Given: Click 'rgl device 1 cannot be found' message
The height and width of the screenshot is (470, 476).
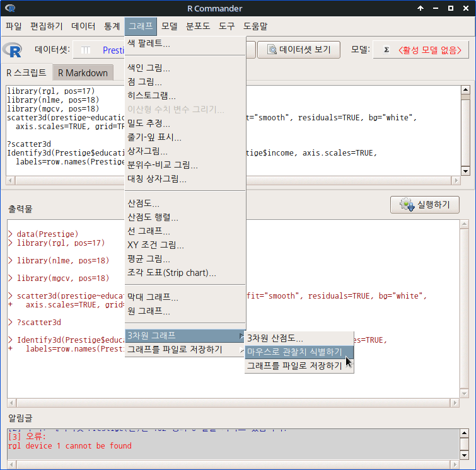Looking at the screenshot, I should coord(70,445).
